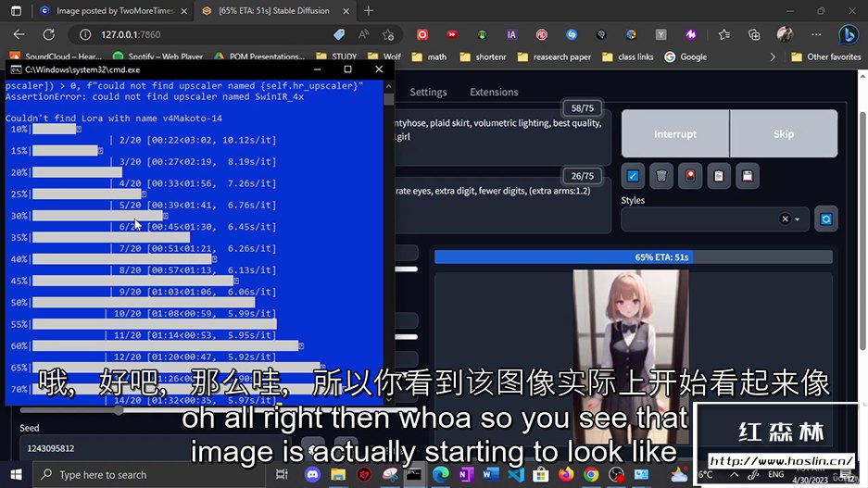Open the Spotify Web Player bookmark
This screenshot has width=868, height=488.
point(157,56)
